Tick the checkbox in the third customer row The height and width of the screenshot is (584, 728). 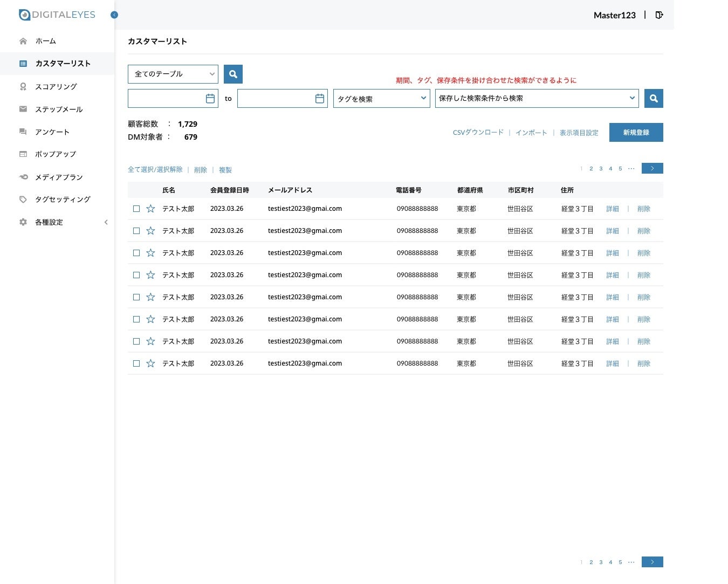(136, 253)
